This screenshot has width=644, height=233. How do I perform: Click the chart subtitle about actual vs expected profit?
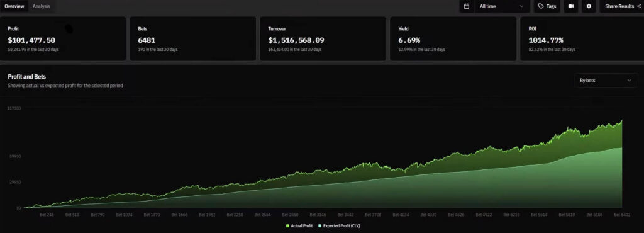(x=65, y=86)
